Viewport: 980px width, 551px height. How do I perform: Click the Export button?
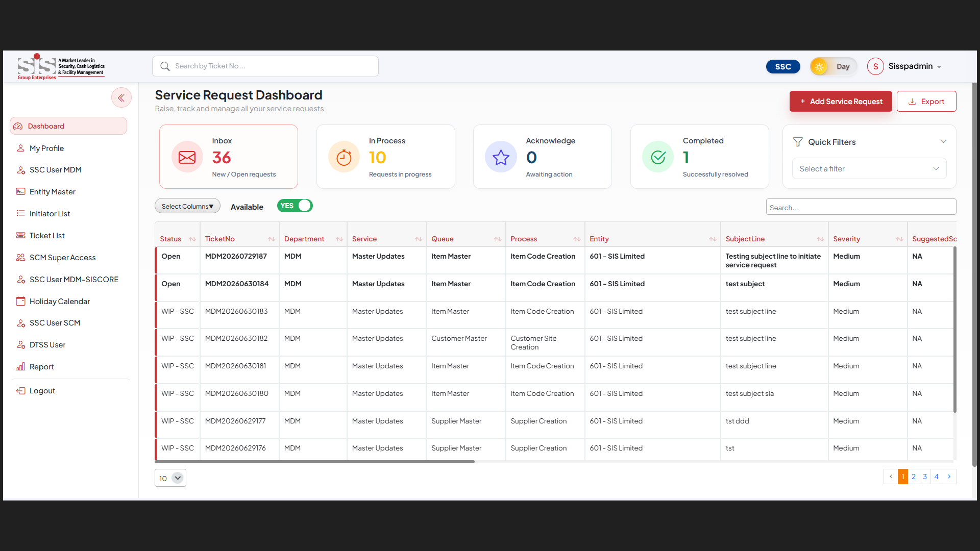tap(926, 102)
